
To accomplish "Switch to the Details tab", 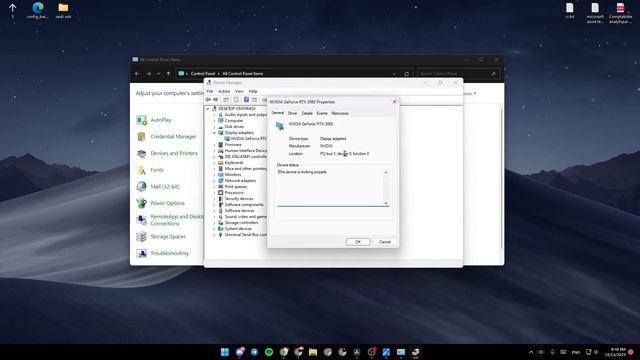I will pyautogui.click(x=307, y=113).
